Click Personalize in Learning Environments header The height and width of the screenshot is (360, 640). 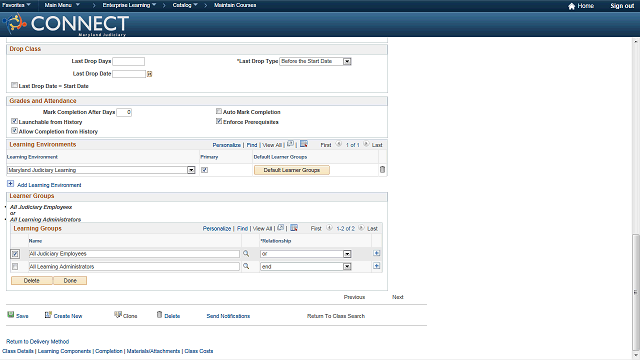coord(227,145)
